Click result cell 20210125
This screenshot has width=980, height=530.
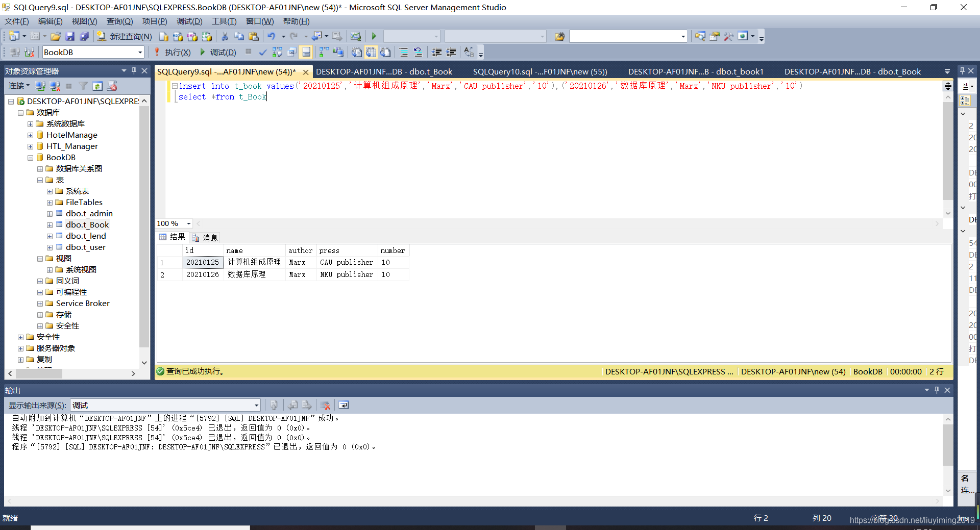click(x=203, y=262)
